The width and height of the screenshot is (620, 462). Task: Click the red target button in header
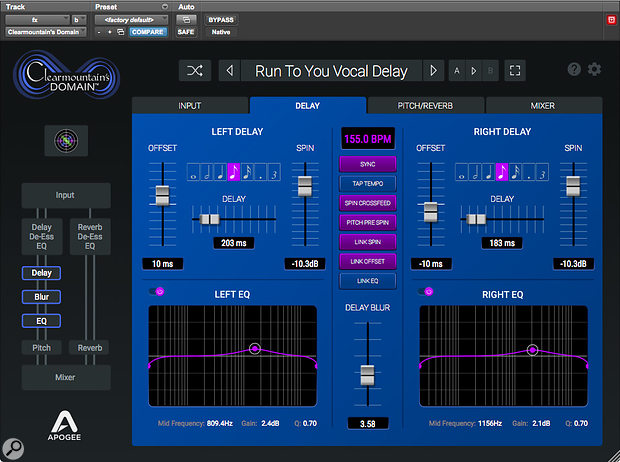coord(611,20)
